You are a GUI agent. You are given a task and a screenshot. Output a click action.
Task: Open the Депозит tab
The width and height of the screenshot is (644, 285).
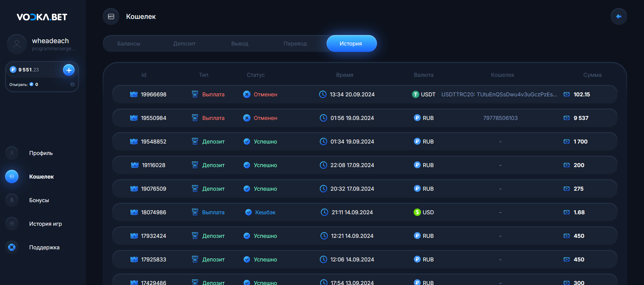(x=184, y=43)
